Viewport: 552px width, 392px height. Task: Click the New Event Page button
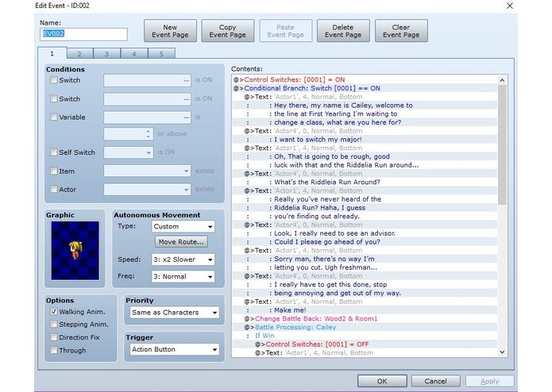click(170, 31)
